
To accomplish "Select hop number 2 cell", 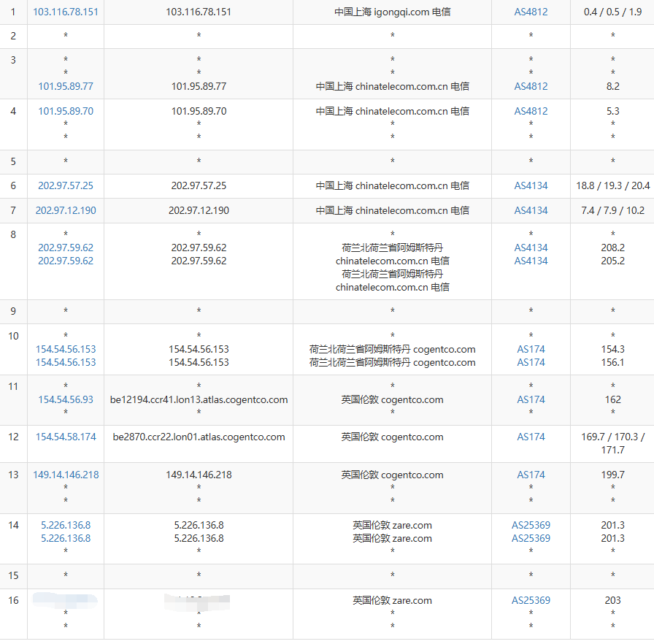I will tap(13, 36).
